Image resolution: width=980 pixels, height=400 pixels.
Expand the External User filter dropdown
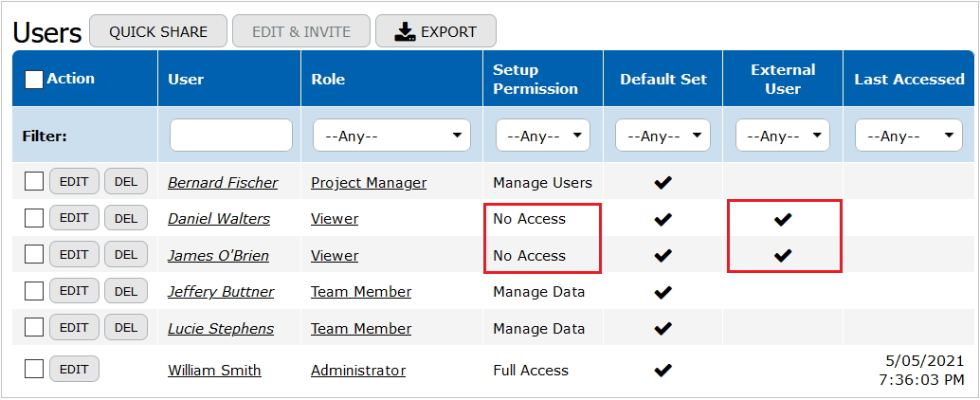(783, 135)
